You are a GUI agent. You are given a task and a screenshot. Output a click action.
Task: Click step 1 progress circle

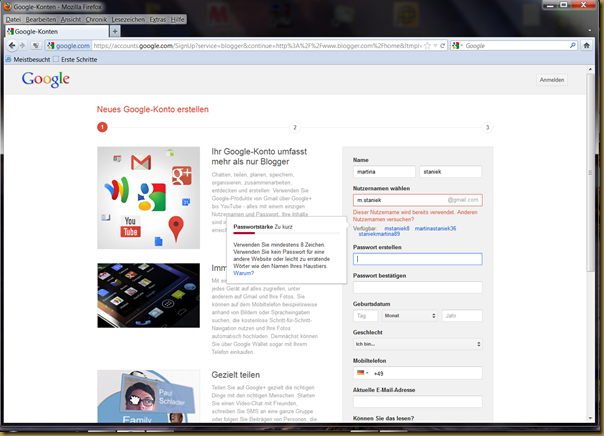(x=102, y=127)
